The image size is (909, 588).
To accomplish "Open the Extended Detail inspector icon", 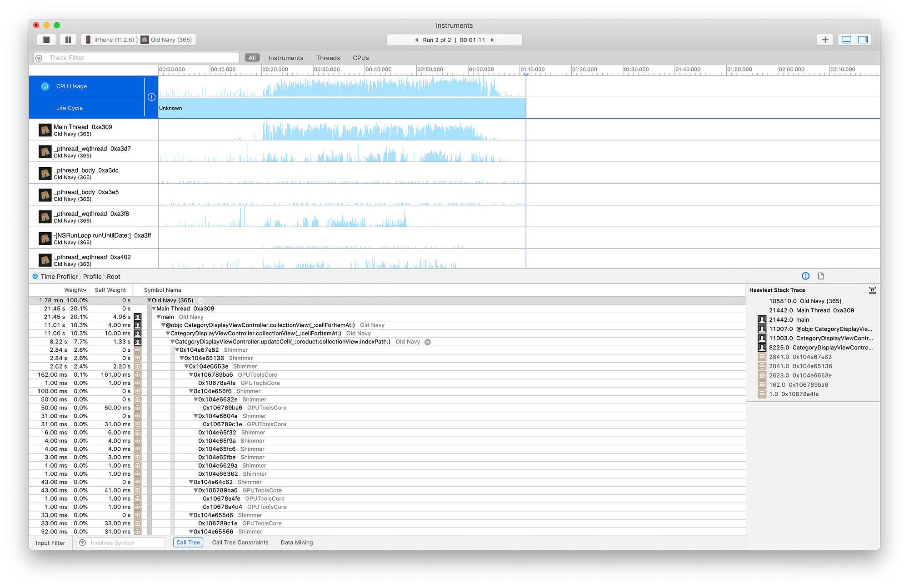I will tap(805, 276).
